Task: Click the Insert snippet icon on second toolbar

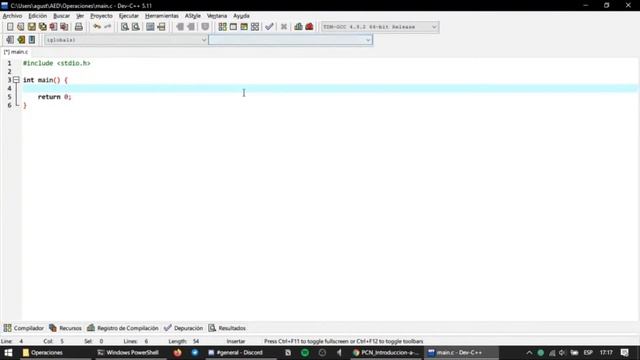Action: point(10,40)
